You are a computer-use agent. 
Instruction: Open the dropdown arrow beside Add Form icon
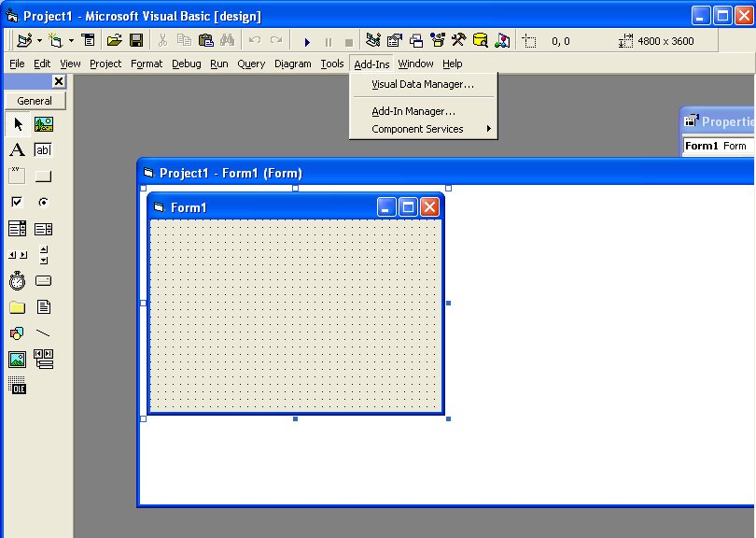tap(71, 40)
